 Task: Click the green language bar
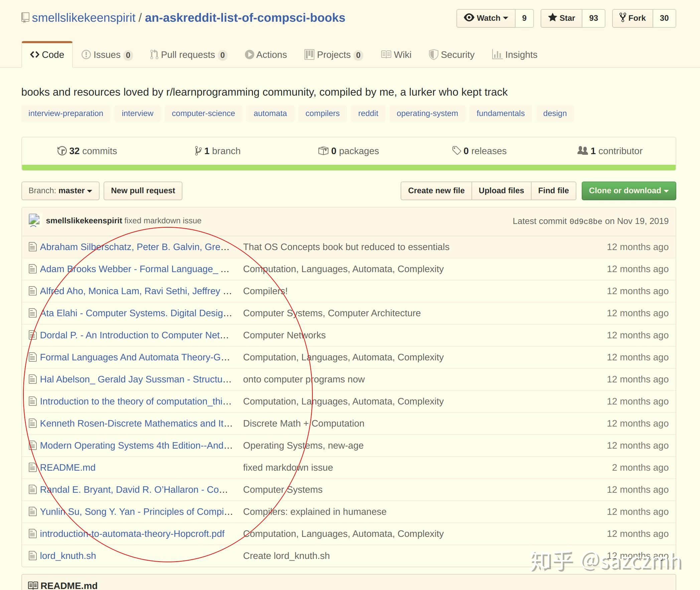[x=348, y=167]
